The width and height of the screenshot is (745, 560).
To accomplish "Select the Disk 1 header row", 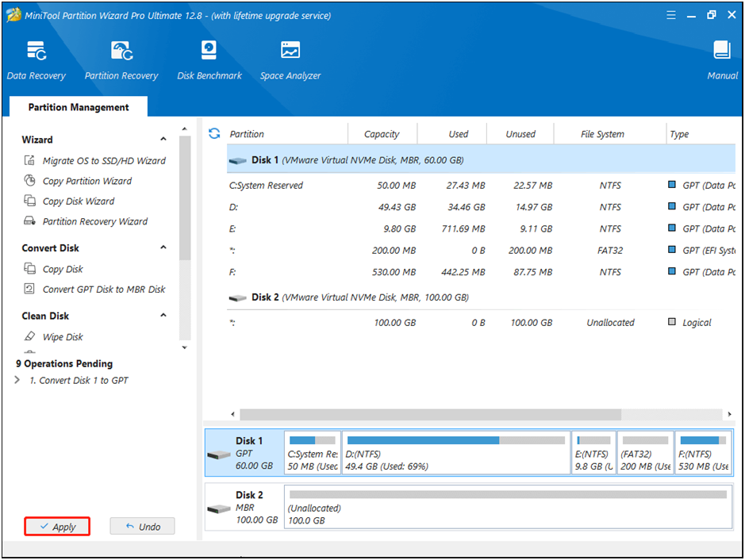I will point(481,160).
